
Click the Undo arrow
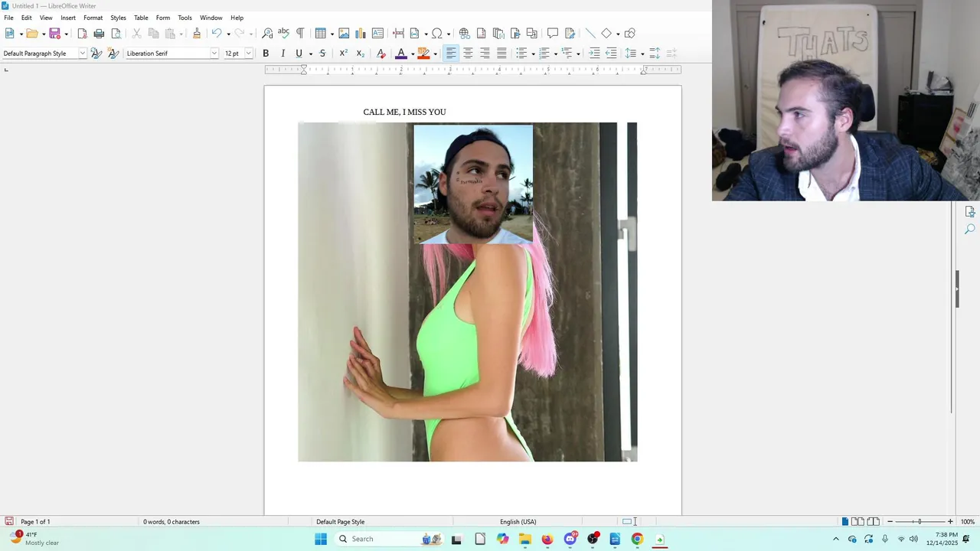coord(217,33)
